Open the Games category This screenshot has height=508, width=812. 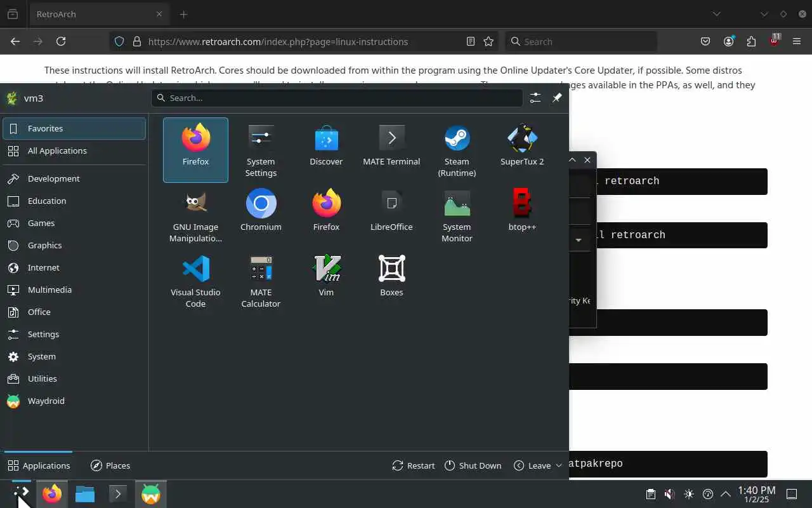pos(74,223)
